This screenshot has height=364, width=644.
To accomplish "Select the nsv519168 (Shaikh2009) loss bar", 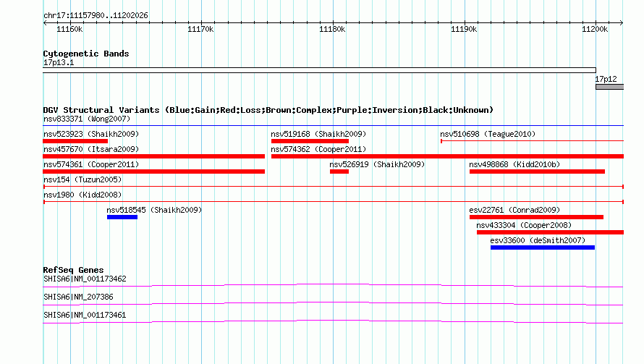I will tap(310, 141).
